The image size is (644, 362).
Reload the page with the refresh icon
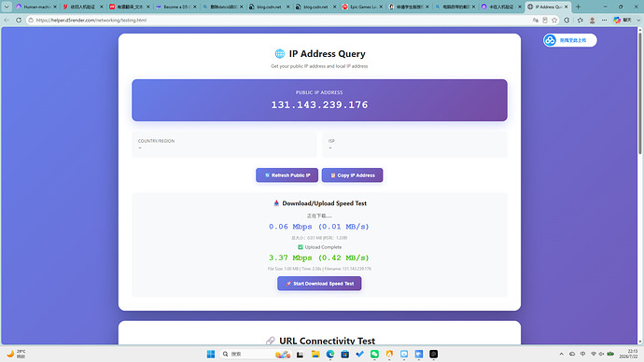(x=19, y=20)
